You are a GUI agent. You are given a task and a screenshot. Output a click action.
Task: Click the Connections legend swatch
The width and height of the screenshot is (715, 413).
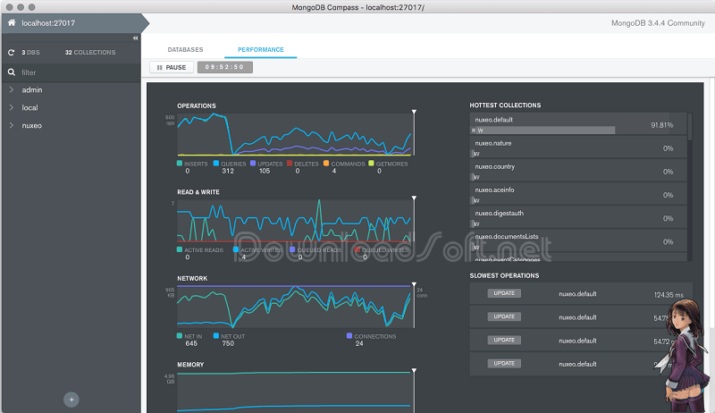click(349, 336)
